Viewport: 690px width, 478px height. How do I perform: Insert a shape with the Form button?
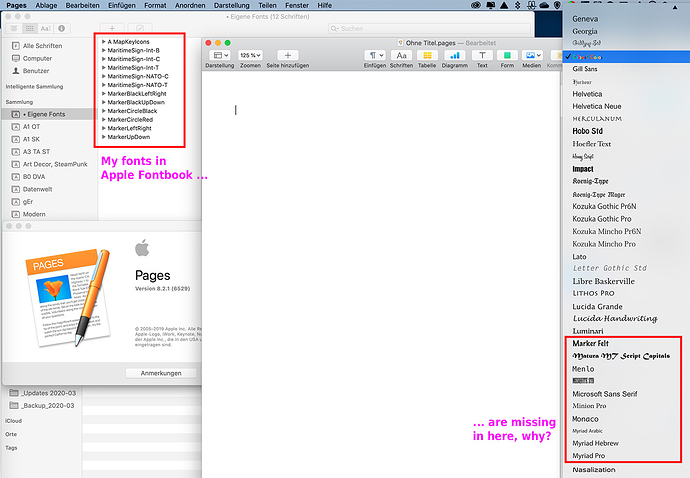point(507,55)
